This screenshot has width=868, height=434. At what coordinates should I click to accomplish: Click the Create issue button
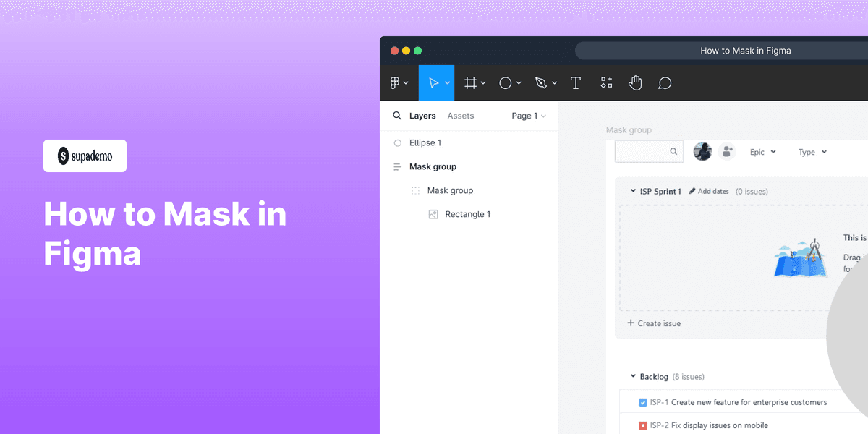[x=653, y=323]
